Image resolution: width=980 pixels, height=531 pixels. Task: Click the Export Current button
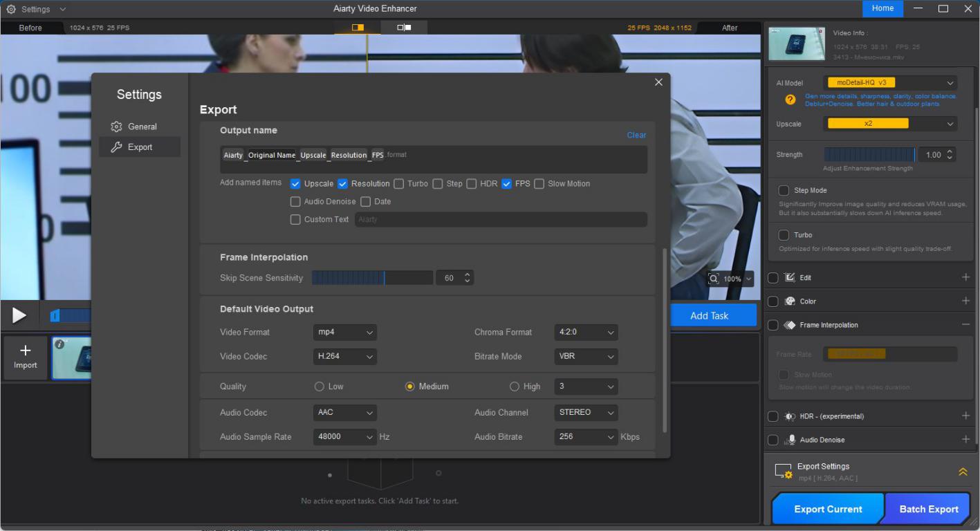coord(827,509)
